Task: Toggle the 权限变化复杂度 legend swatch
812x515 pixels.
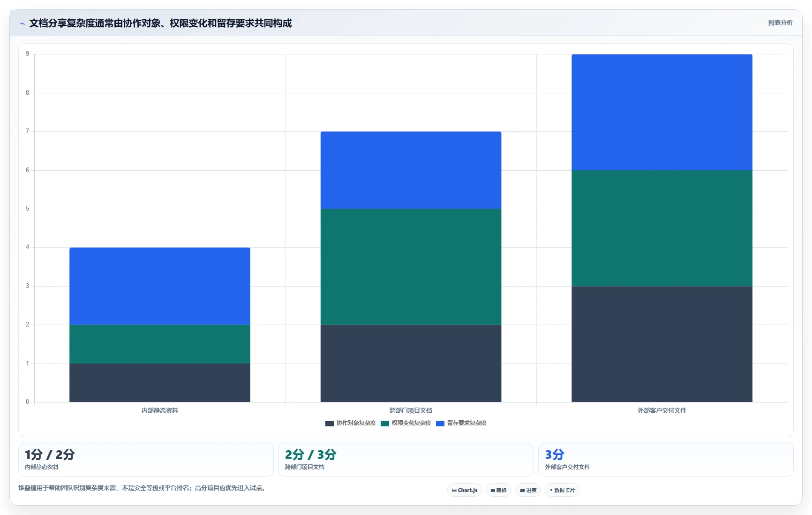Action: click(385, 423)
